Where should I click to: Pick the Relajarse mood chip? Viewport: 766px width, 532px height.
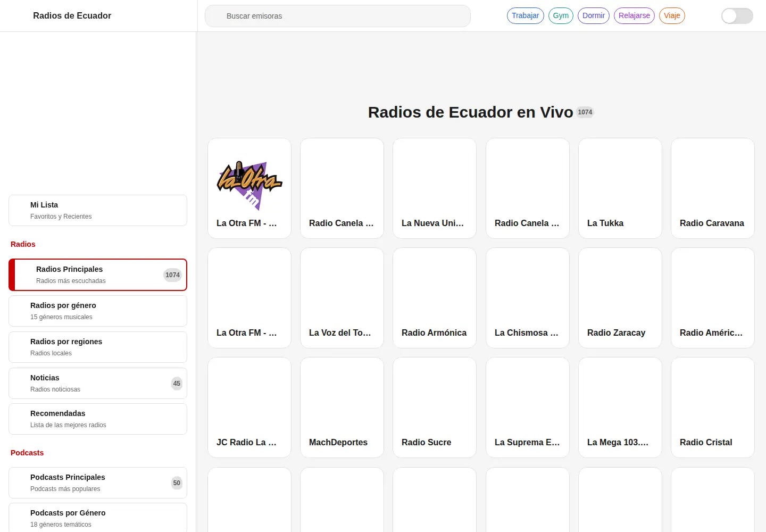coord(634,15)
